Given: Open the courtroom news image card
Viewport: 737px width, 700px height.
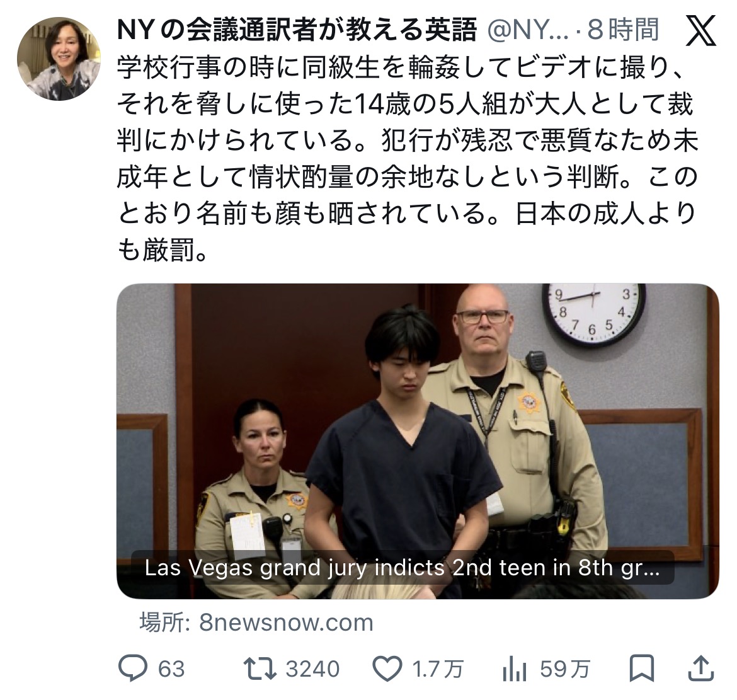Looking at the screenshot, I should pos(418,441).
